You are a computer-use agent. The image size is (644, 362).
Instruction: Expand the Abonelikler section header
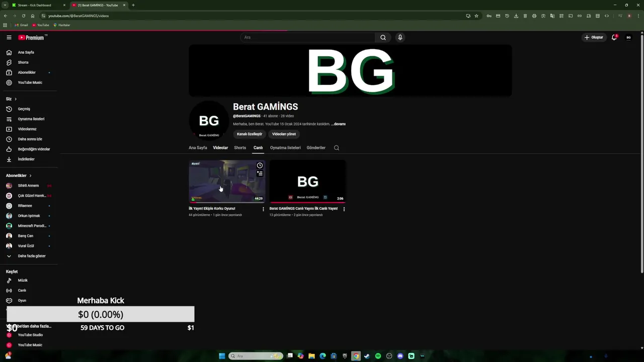pyautogui.click(x=19, y=175)
